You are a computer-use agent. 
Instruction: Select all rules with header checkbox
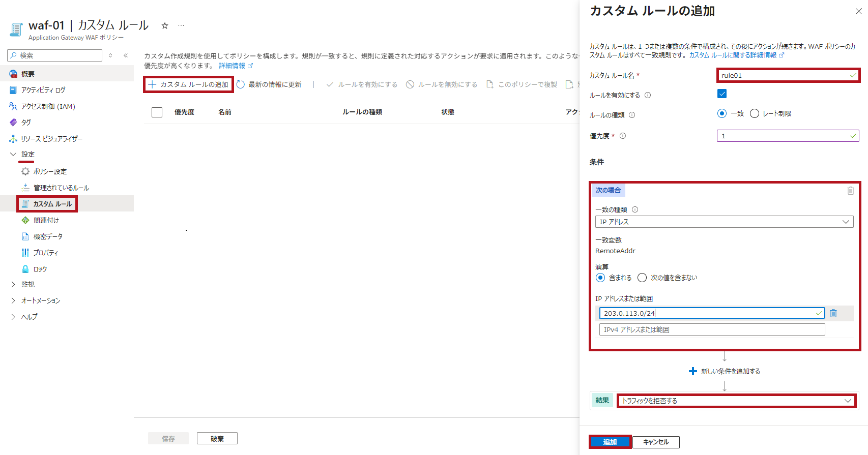157,112
